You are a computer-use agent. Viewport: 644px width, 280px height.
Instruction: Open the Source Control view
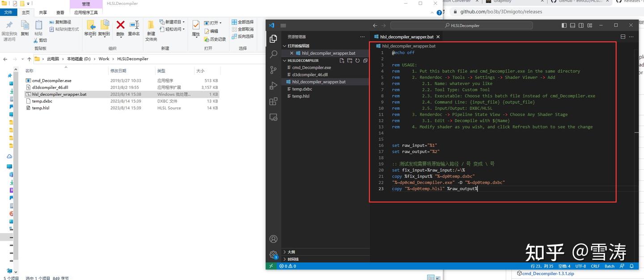coord(273,70)
